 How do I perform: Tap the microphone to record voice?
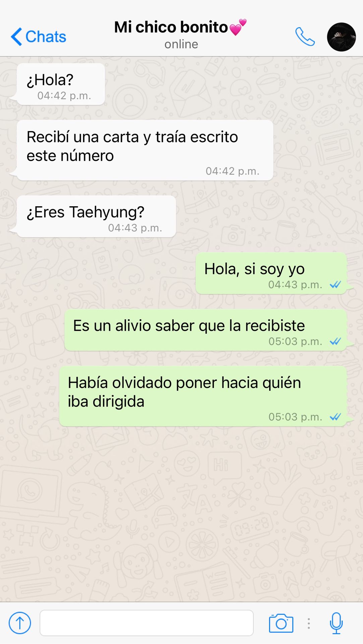(336, 623)
